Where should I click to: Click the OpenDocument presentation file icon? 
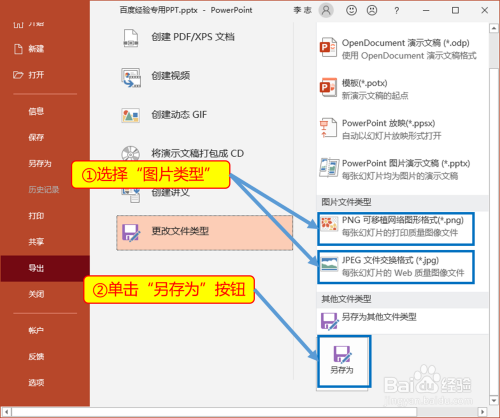328,48
